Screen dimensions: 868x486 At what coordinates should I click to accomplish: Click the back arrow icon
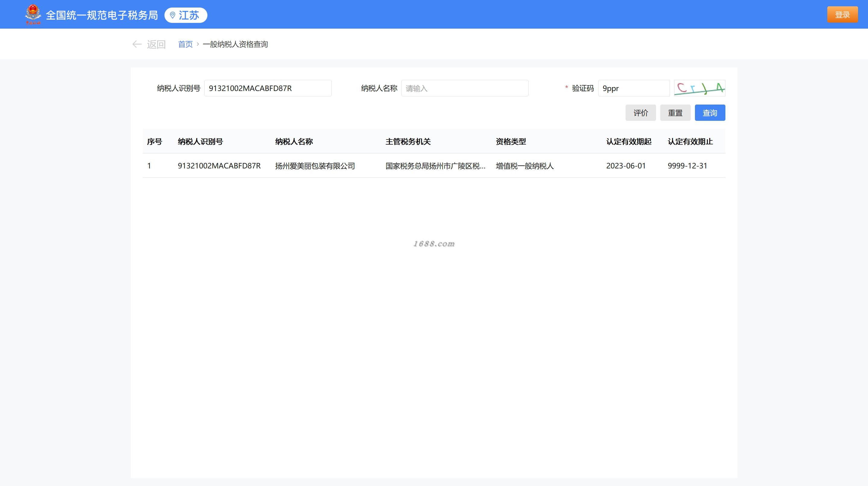tap(137, 44)
